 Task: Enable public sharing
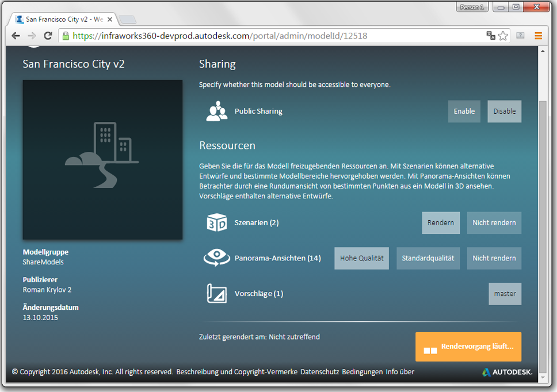(x=464, y=112)
